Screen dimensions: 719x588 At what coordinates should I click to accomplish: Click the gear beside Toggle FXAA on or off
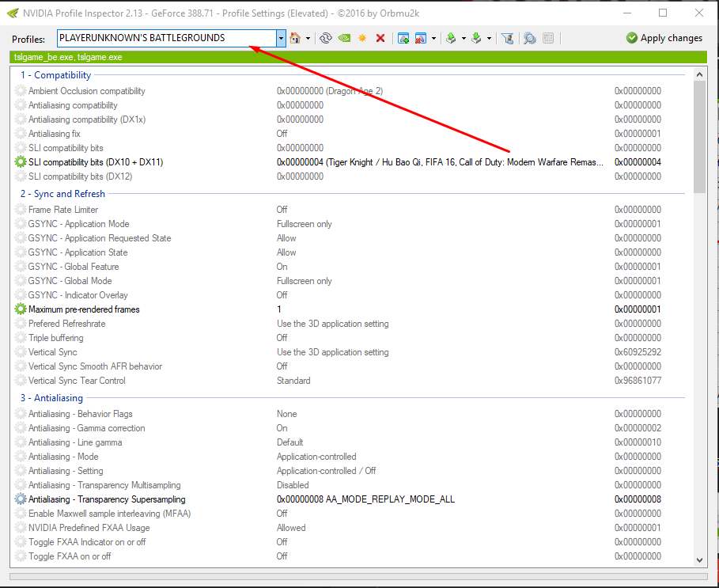(x=21, y=556)
